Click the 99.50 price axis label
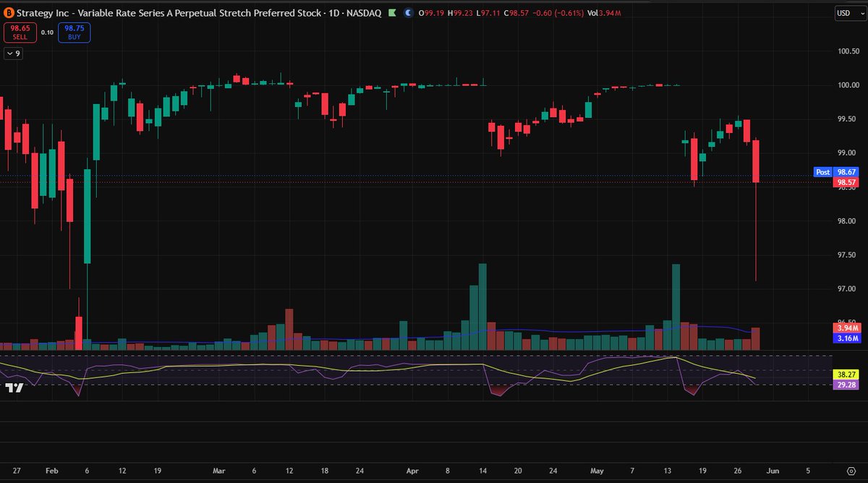This screenshot has width=868, height=483. click(x=847, y=119)
